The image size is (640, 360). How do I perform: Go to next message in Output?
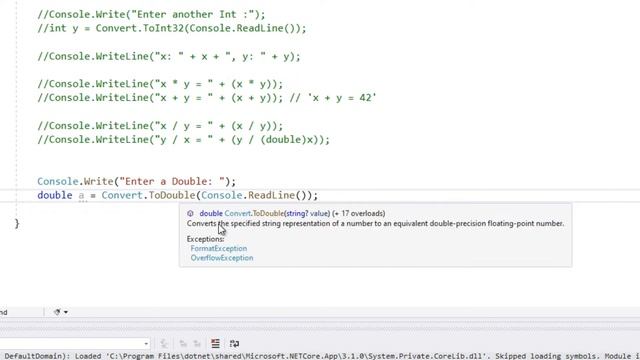(x=197, y=344)
